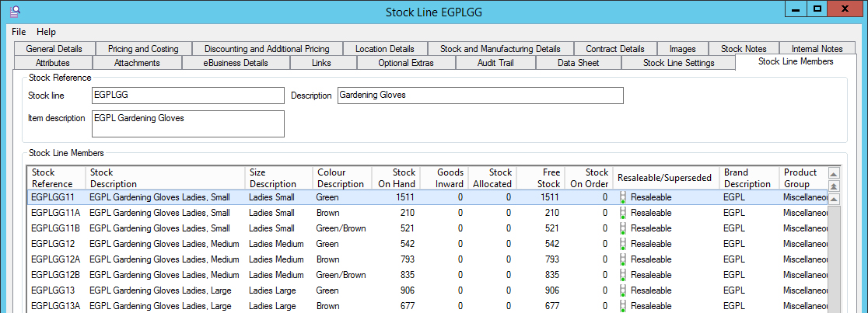Open the Help menu
Image resolution: width=868 pixels, height=313 pixels.
point(47,32)
